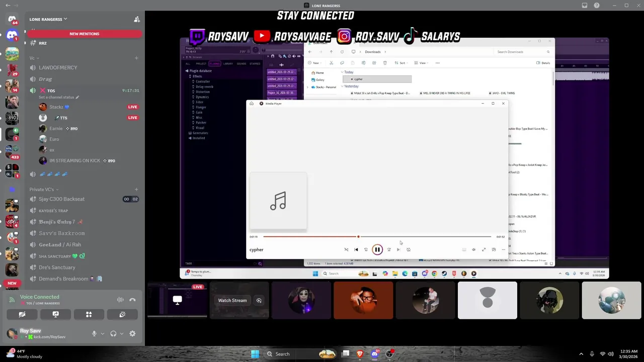The width and height of the screenshot is (644, 362).
Task: Open noise suppression waveform icon
Action: pos(120,300)
